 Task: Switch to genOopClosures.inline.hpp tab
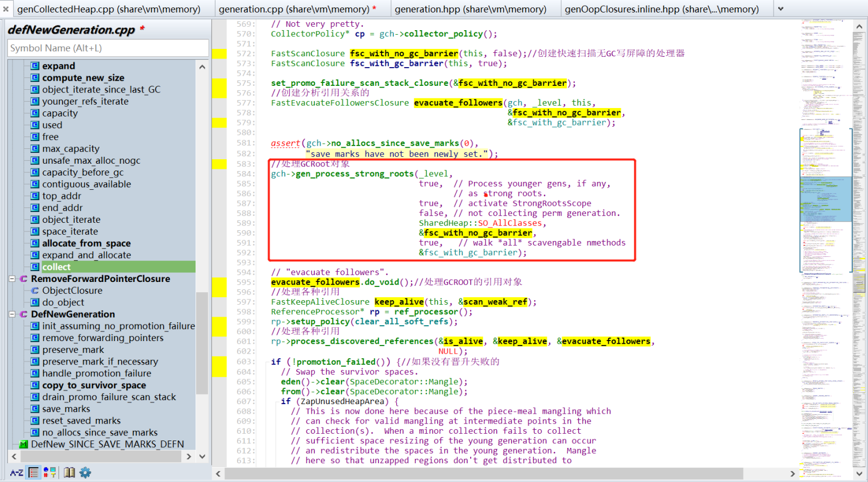(x=662, y=9)
